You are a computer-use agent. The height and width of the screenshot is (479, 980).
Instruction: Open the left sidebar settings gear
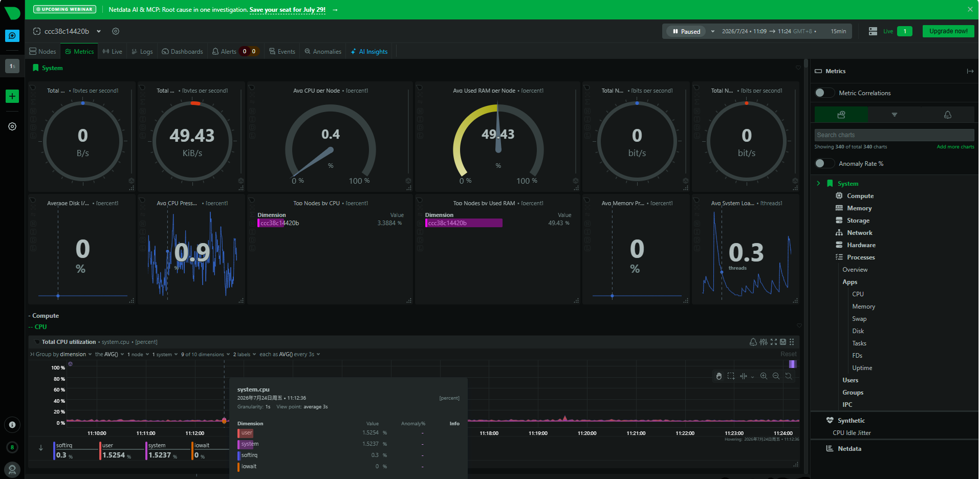point(12,126)
